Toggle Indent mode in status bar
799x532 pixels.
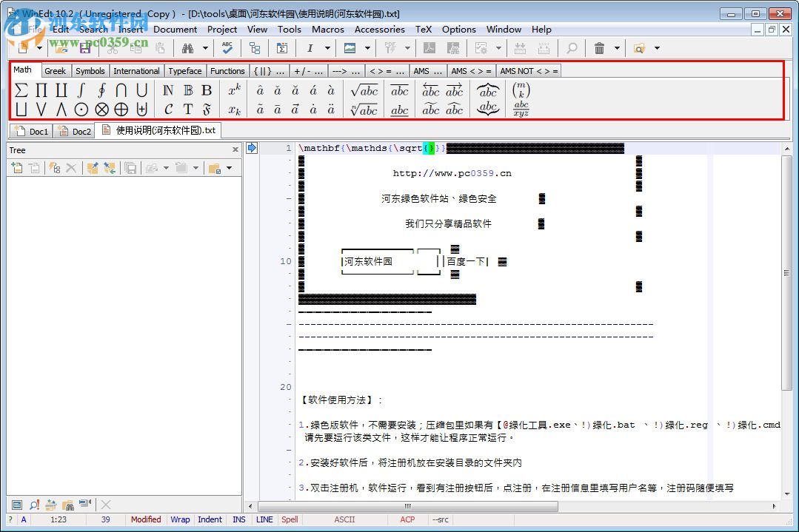(x=210, y=519)
